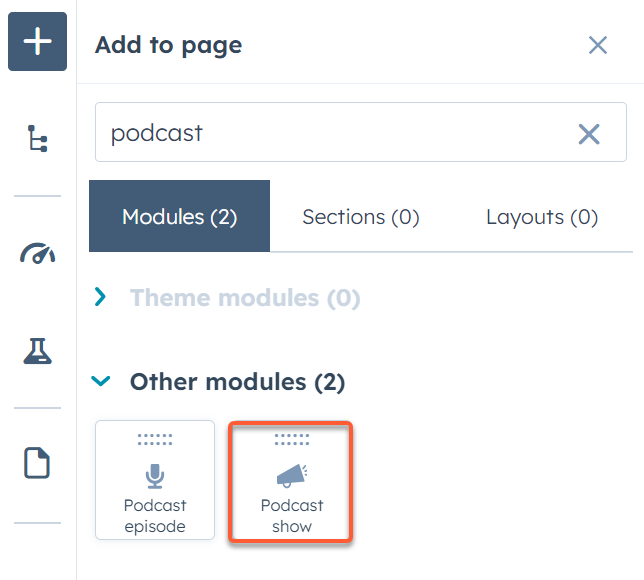Viewport: 644px width, 580px height.
Task: Switch to the Sections (0) tab
Action: pyautogui.click(x=361, y=216)
